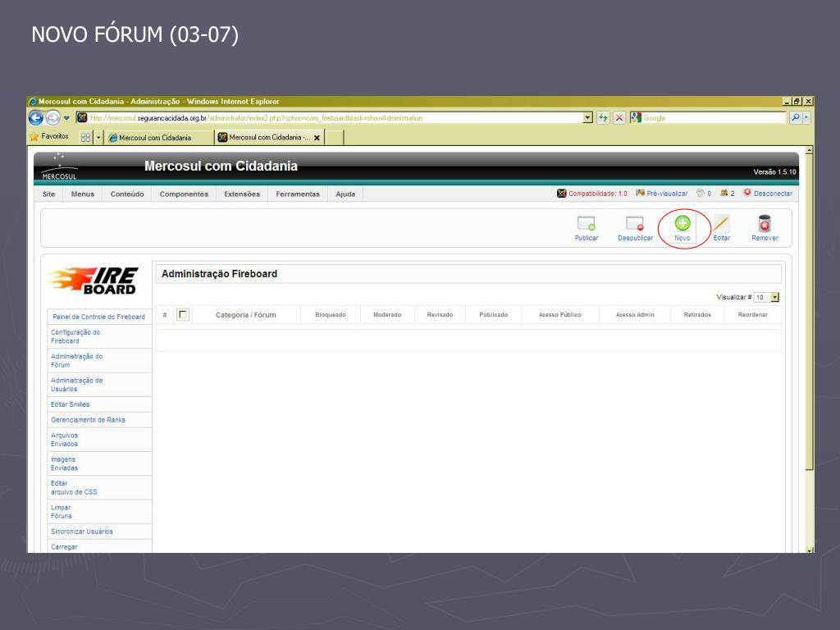Open Painel de Controle do Fireboard link
This screenshot has width=840, height=630.
pyautogui.click(x=98, y=317)
